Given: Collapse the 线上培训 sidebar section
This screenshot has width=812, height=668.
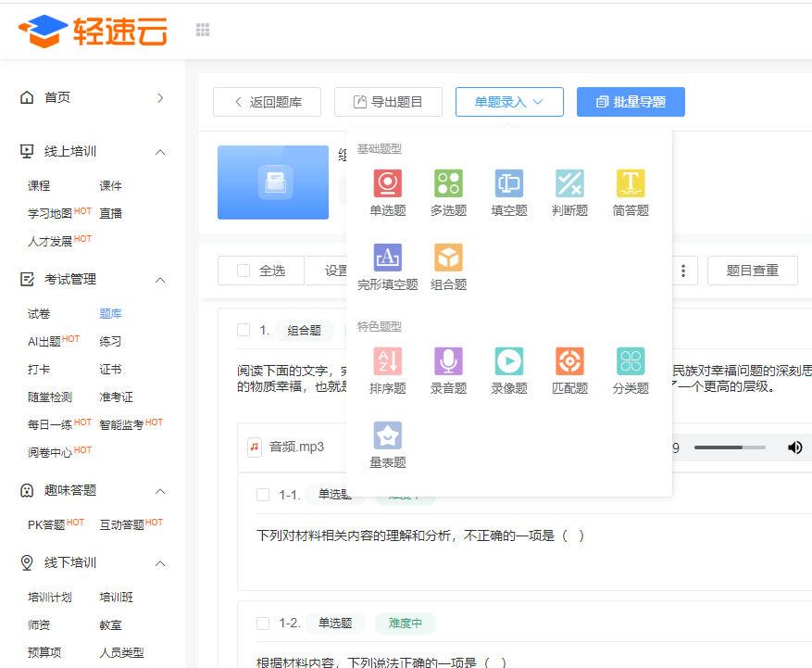Looking at the screenshot, I should click(160, 152).
